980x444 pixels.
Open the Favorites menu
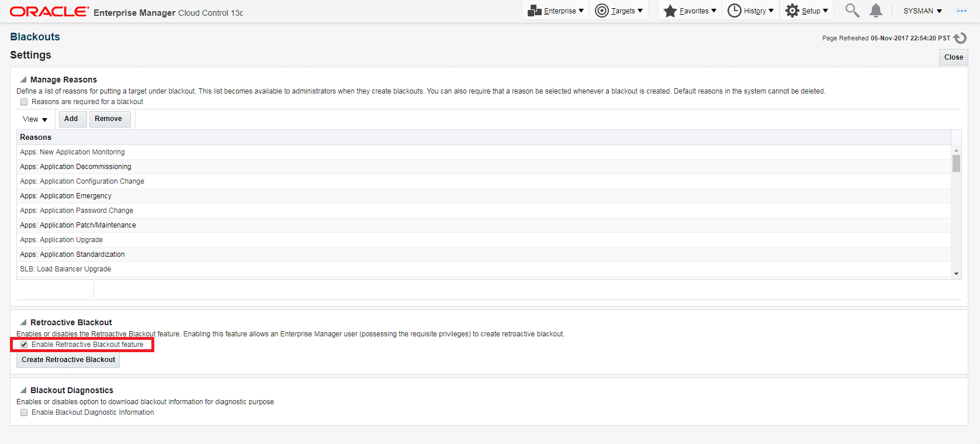coord(690,11)
